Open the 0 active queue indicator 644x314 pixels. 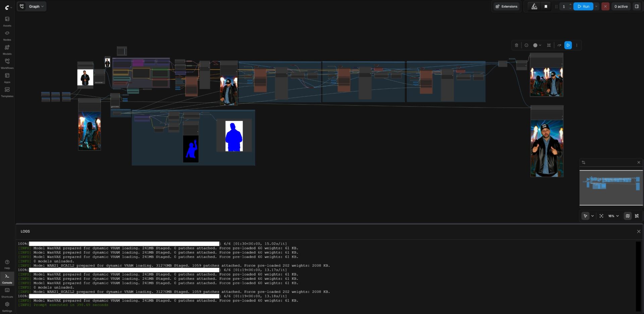[x=621, y=6]
